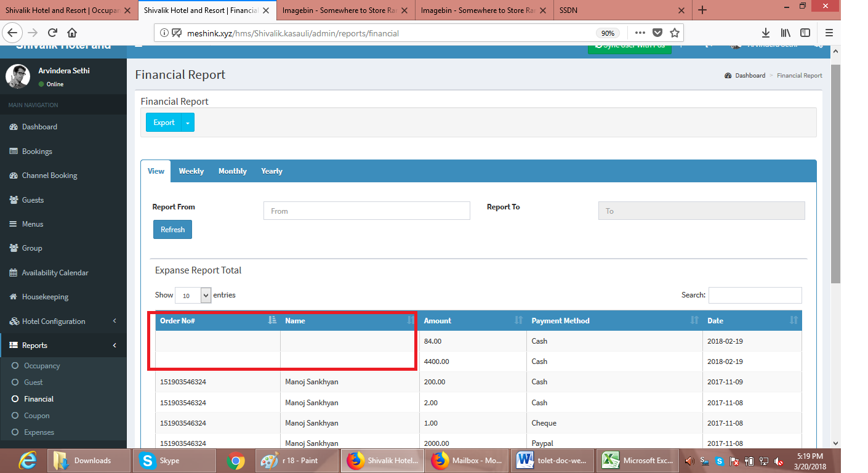Open Internet Explorer from the taskbar
Viewport: 868px width, 473px height.
(x=28, y=461)
